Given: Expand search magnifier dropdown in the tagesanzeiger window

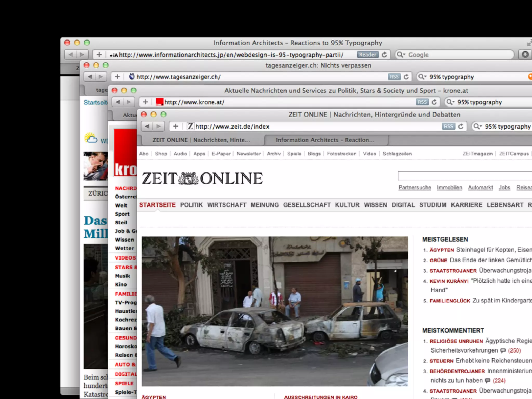Looking at the screenshot, I should point(422,77).
